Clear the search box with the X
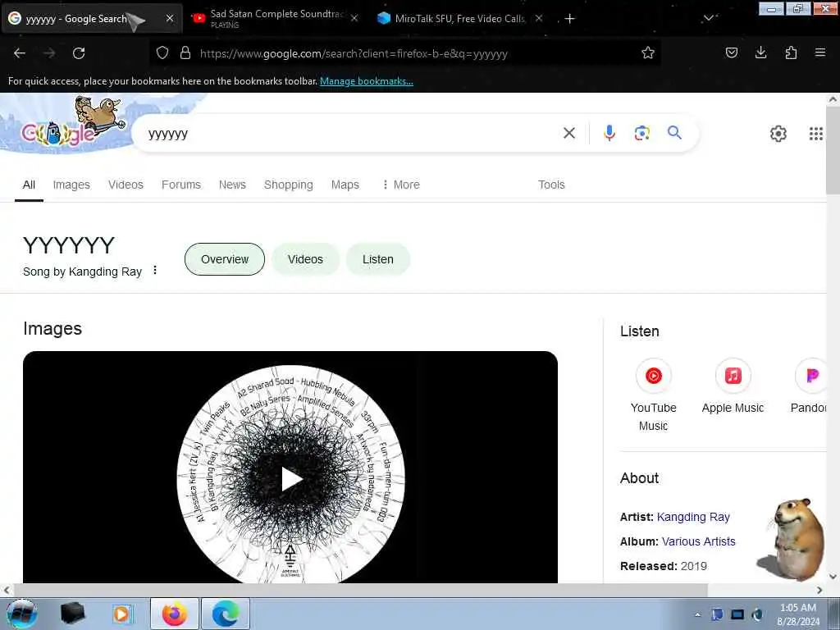840x630 pixels. pos(569,133)
